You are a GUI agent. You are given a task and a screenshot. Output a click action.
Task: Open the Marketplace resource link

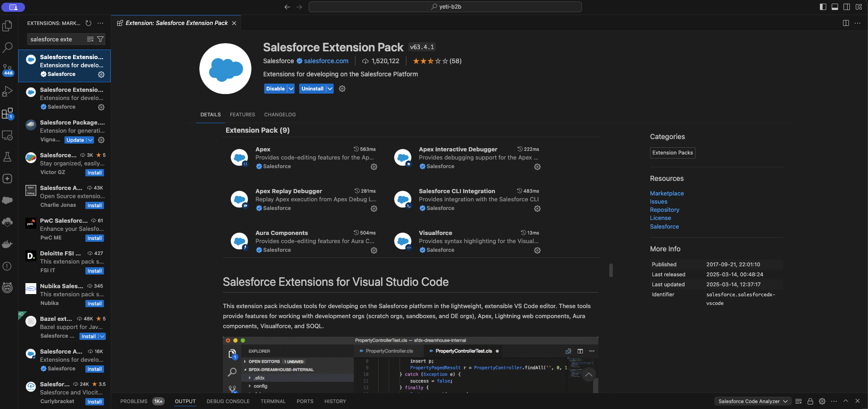point(667,193)
